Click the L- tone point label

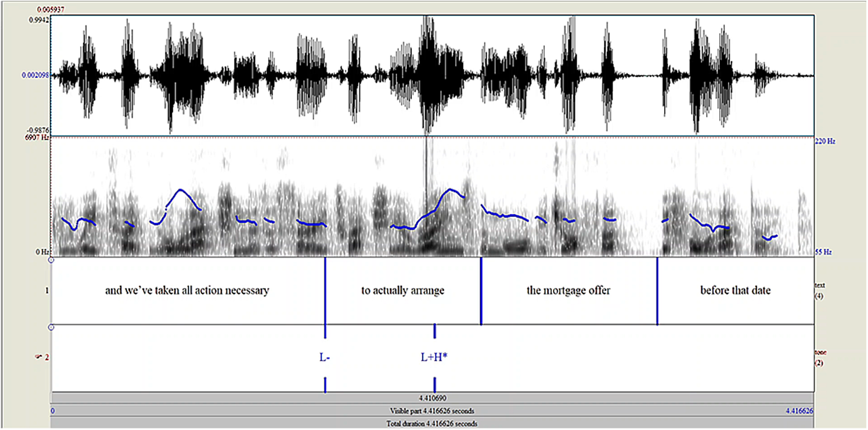coord(324,357)
